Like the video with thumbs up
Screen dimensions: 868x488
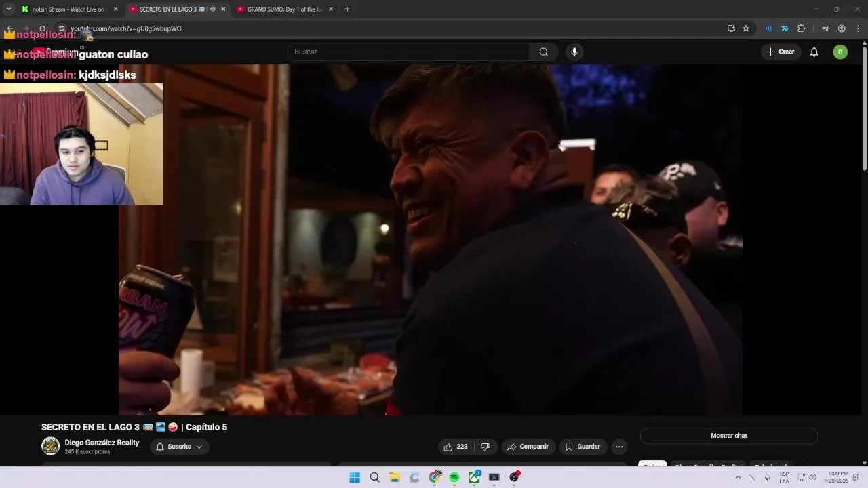pyautogui.click(x=456, y=447)
